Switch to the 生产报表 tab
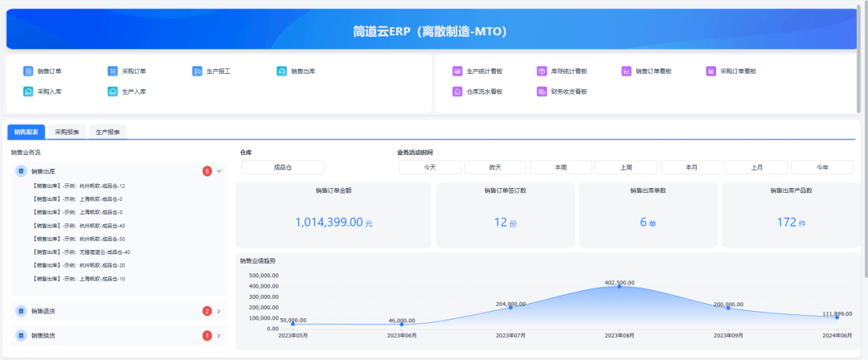The image size is (868, 360). pyautogui.click(x=108, y=132)
